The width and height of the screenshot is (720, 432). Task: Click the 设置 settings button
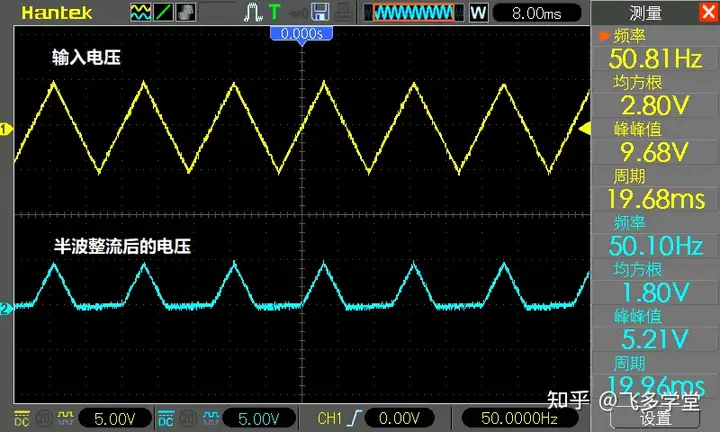655,418
